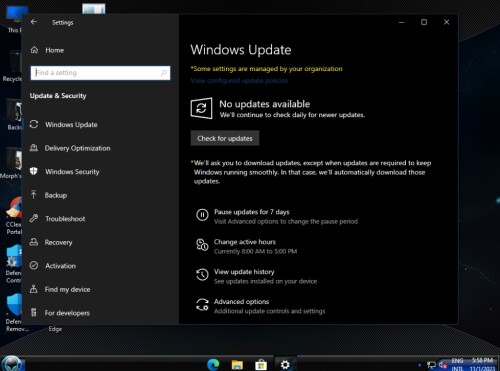Click the For developers icon
The image size is (500, 371).
pyautogui.click(x=34, y=312)
